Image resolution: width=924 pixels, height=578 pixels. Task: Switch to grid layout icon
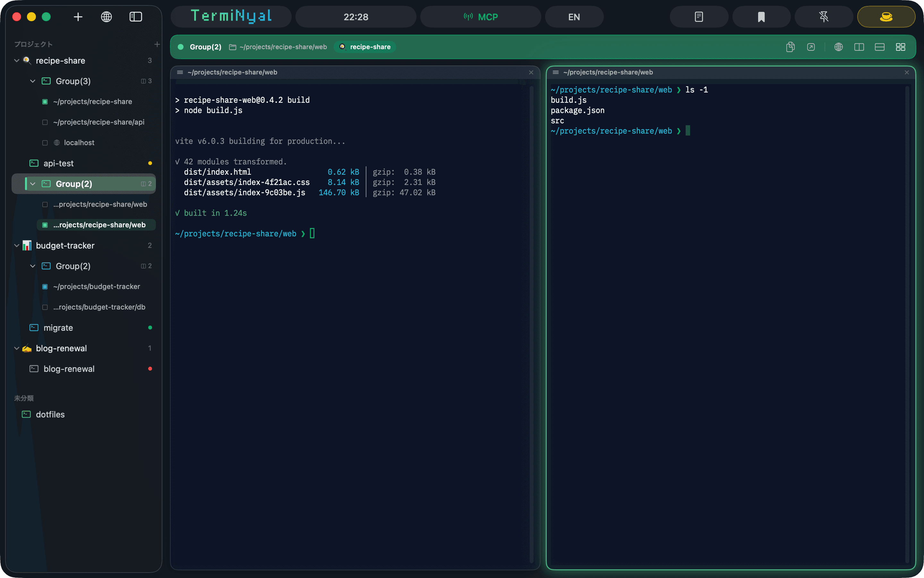click(900, 47)
